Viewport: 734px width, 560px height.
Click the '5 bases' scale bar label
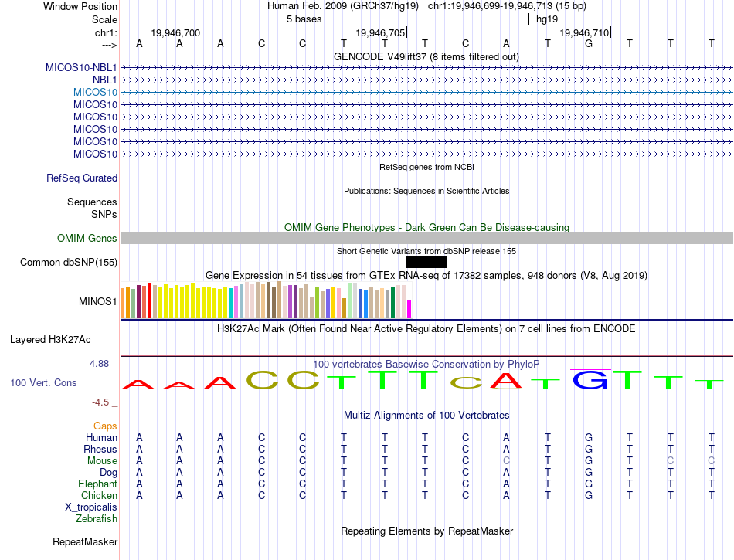coord(304,19)
